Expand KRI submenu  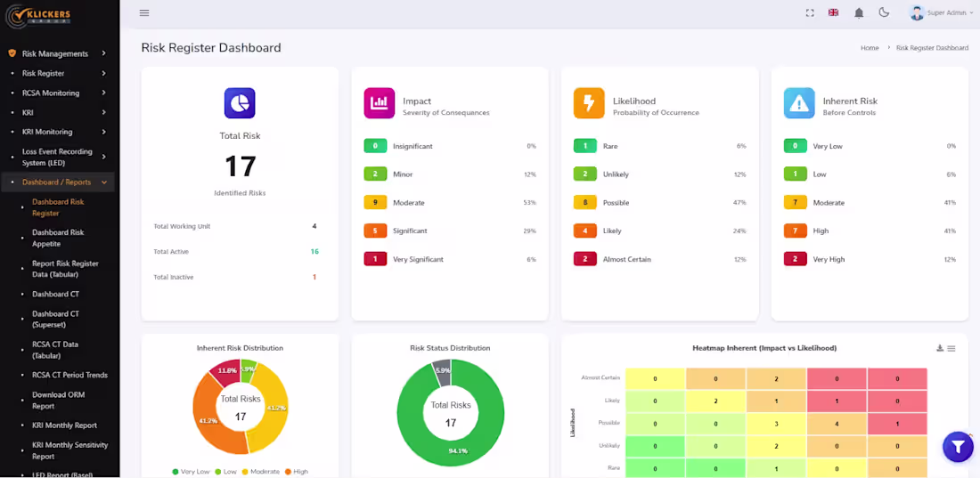pyautogui.click(x=57, y=112)
